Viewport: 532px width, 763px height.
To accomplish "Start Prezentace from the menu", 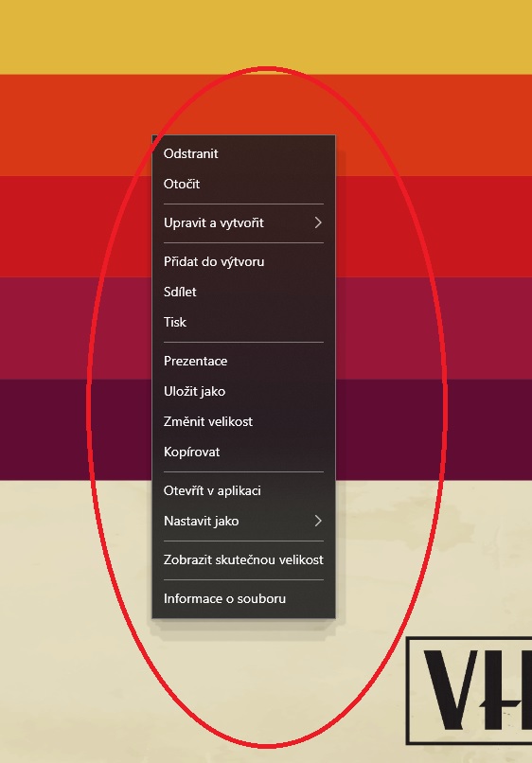I will point(243,361).
